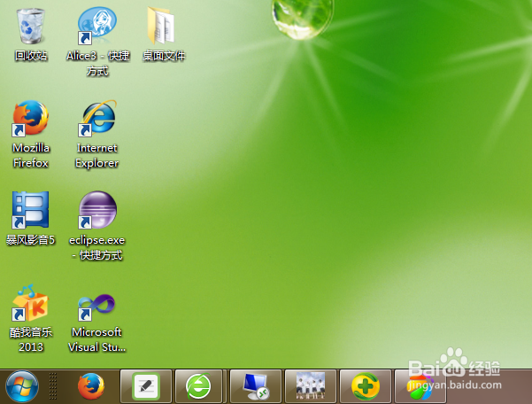Select the 'Internet Explorer' label text
This screenshot has width=532, height=404.
(97, 156)
